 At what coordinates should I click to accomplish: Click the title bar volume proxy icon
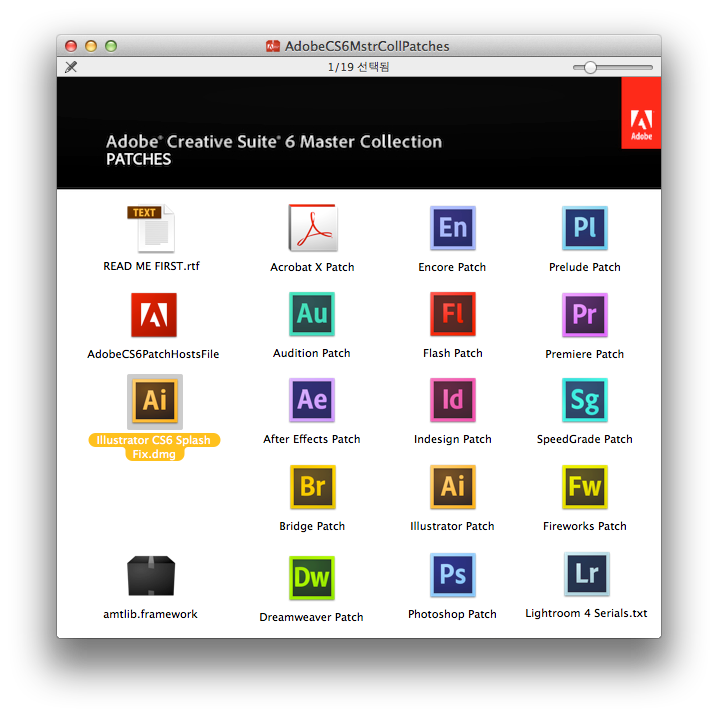click(x=273, y=46)
